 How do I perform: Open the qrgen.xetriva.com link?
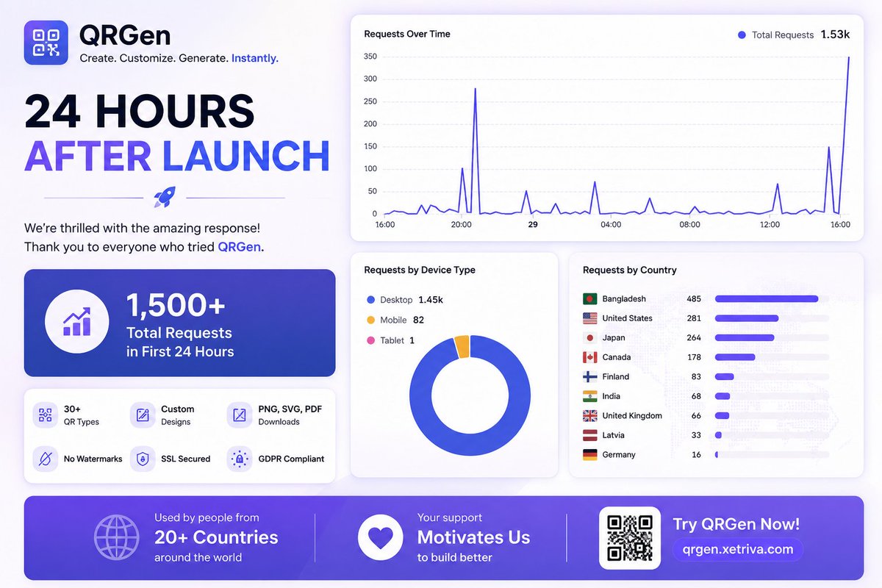738,549
